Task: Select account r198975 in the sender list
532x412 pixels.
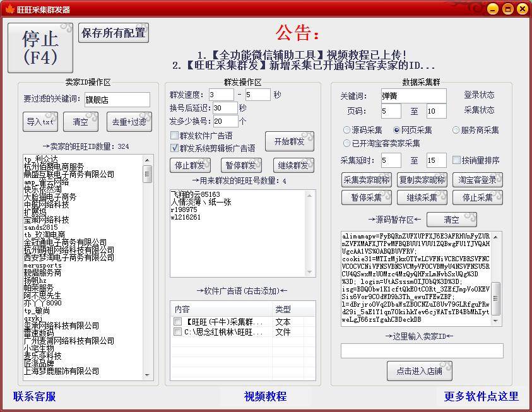Action: [184, 209]
